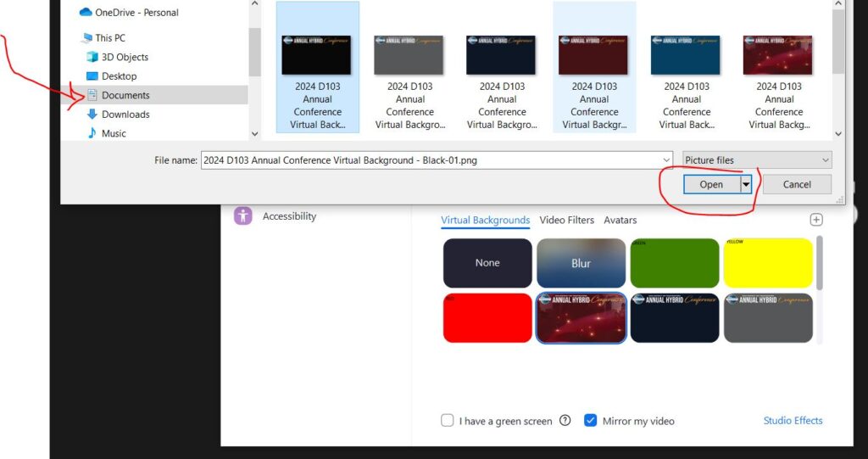
Task: Click the Desktop folder icon
Action: point(92,76)
